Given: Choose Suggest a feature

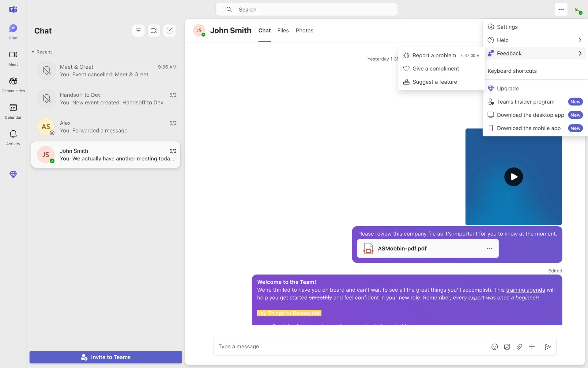Looking at the screenshot, I should click(x=434, y=82).
